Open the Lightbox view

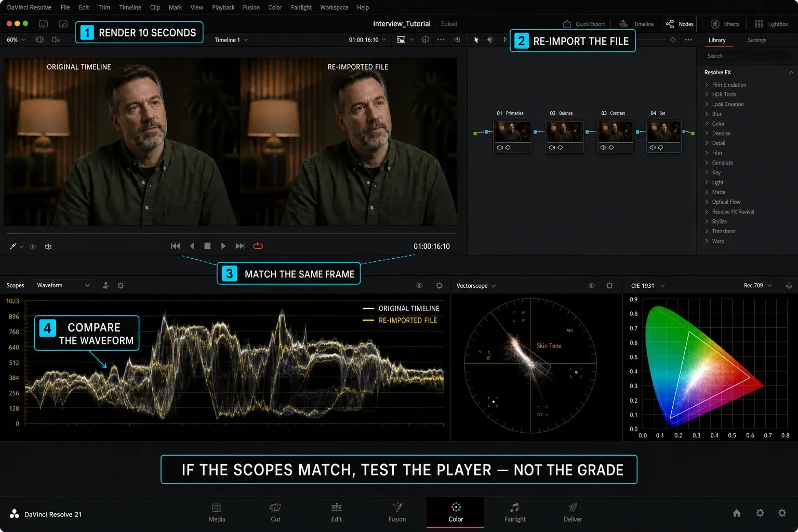click(x=772, y=24)
